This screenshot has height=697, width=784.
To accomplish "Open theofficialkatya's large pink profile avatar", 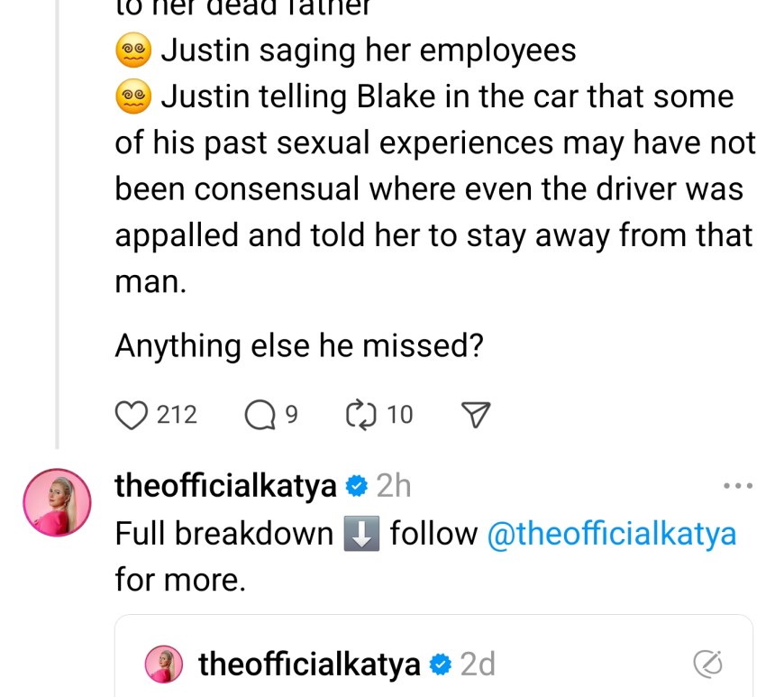I will [57, 503].
